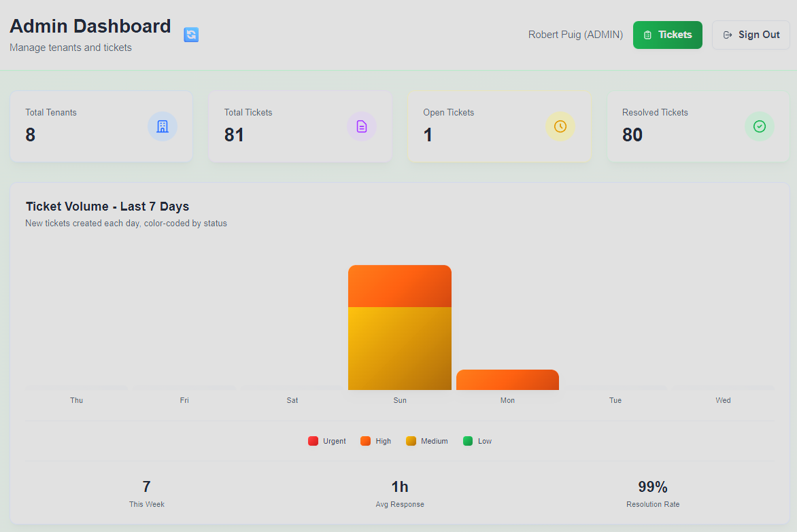This screenshot has width=797, height=532.
Task: Click the 1h Avg Response statistic
Action: point(399,493)
